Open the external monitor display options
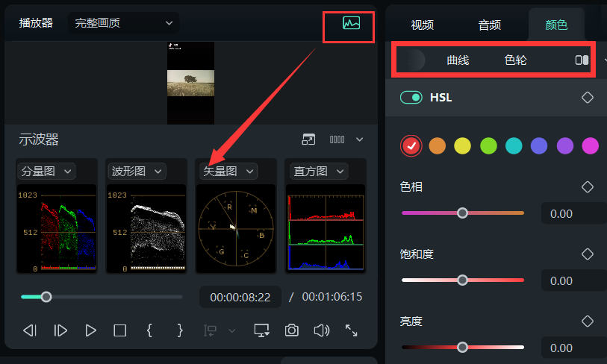607x364 pixels. (262, 330)
